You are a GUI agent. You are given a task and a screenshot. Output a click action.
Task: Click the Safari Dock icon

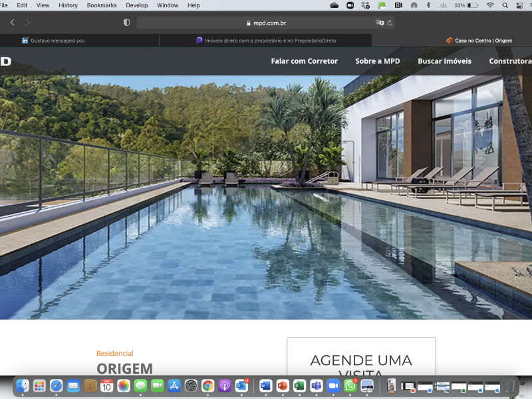[x=57, y=386]
